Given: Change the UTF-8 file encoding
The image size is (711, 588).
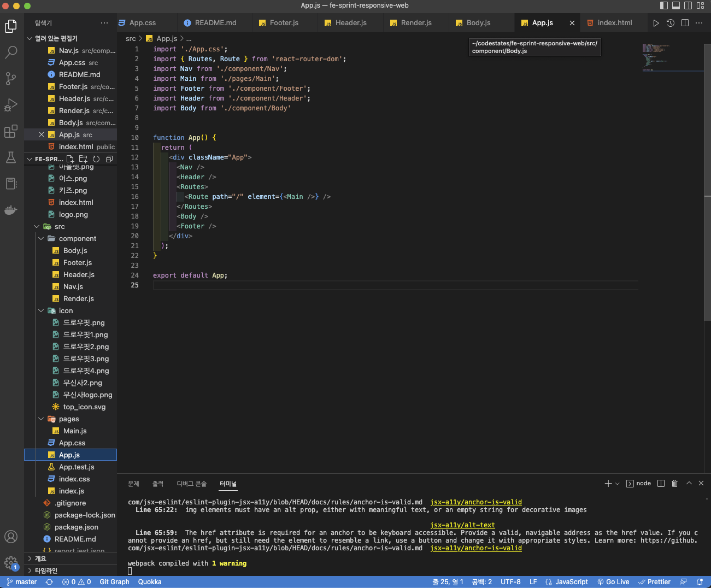Looking at the screenshot, I should 510,582.
